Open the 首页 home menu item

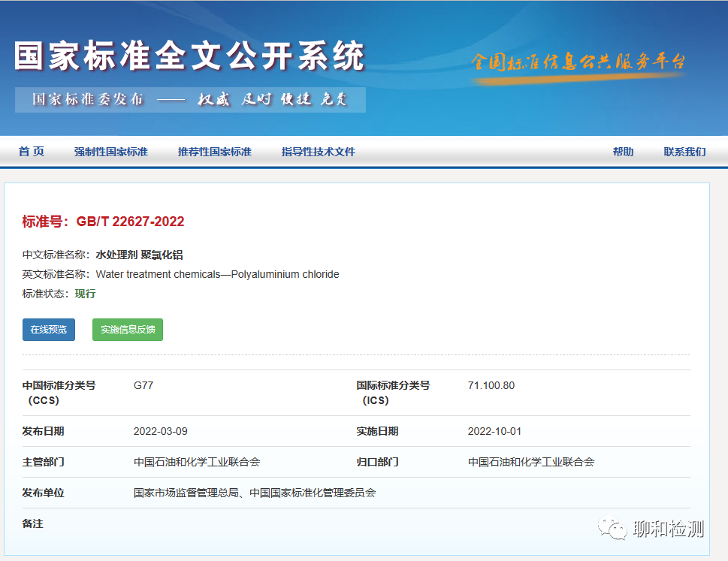32,152
